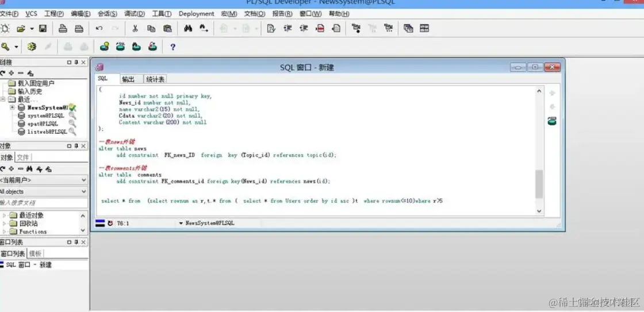
Task: Expand the Functions folder
Action: [x=5, y=231]
